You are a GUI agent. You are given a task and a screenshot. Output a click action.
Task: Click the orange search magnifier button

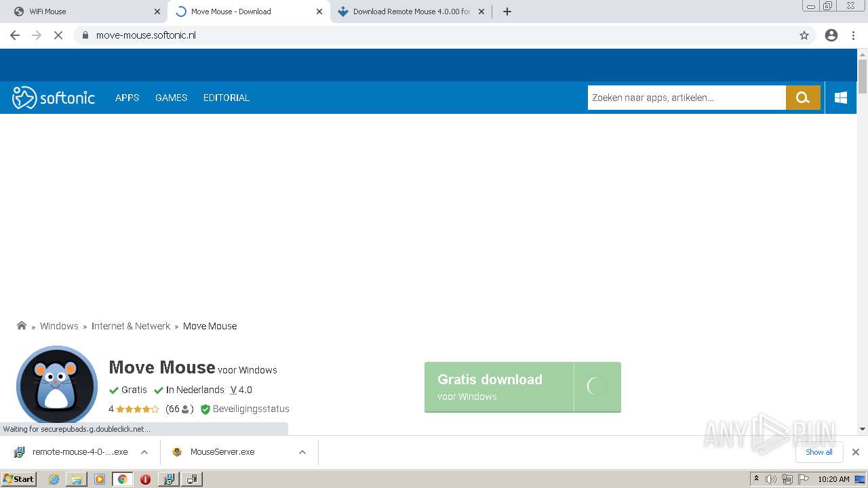tap(803, 98)
